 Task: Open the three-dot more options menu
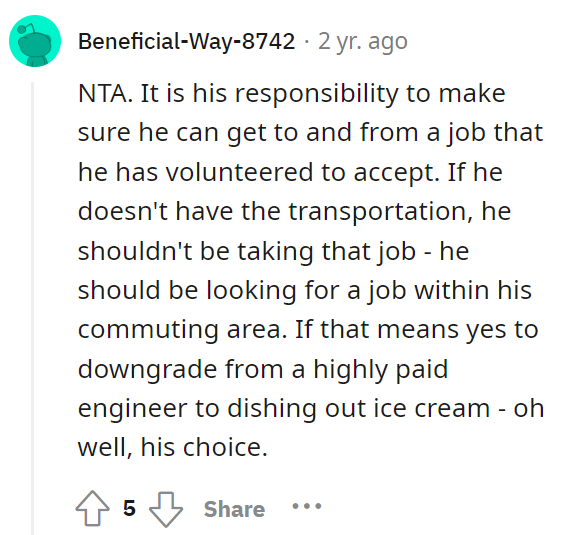pyautogui.click(x=307, y=506)
